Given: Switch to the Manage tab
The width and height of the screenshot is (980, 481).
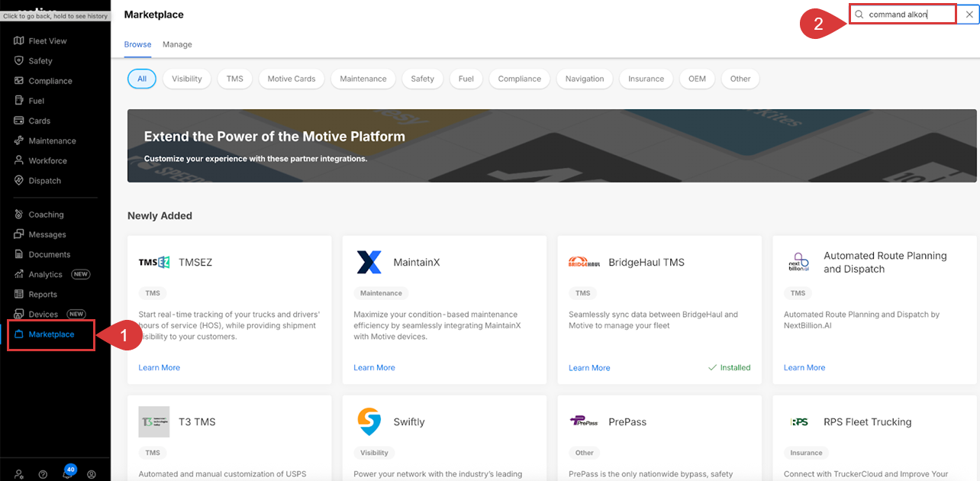Looking at the screenshot, I should (177, 44).
